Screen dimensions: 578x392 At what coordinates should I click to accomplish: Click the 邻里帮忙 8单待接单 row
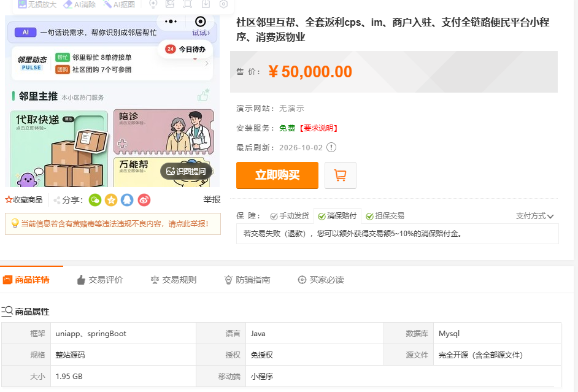click(94, 58)
